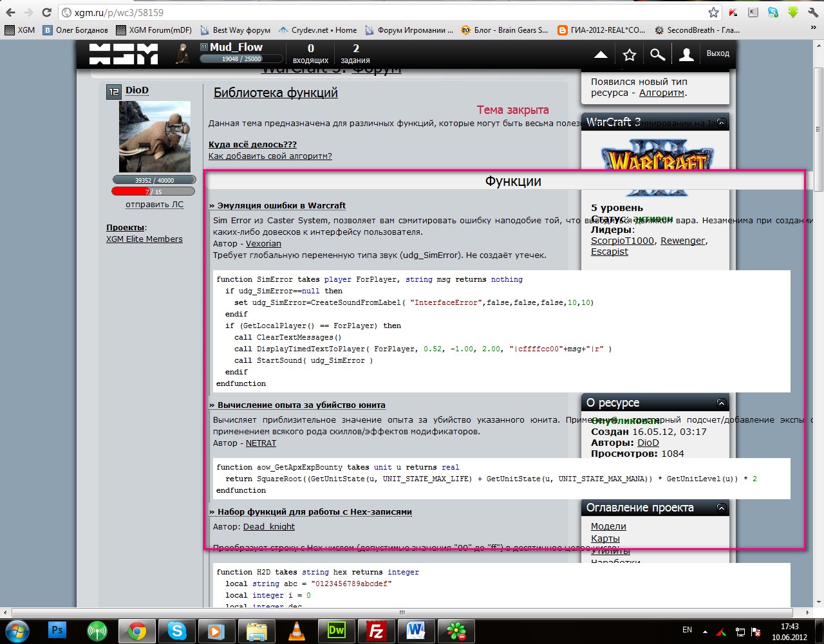
Task: Open the 'XGM Forum(mDF)' bookmark
Action: (154, 30)
